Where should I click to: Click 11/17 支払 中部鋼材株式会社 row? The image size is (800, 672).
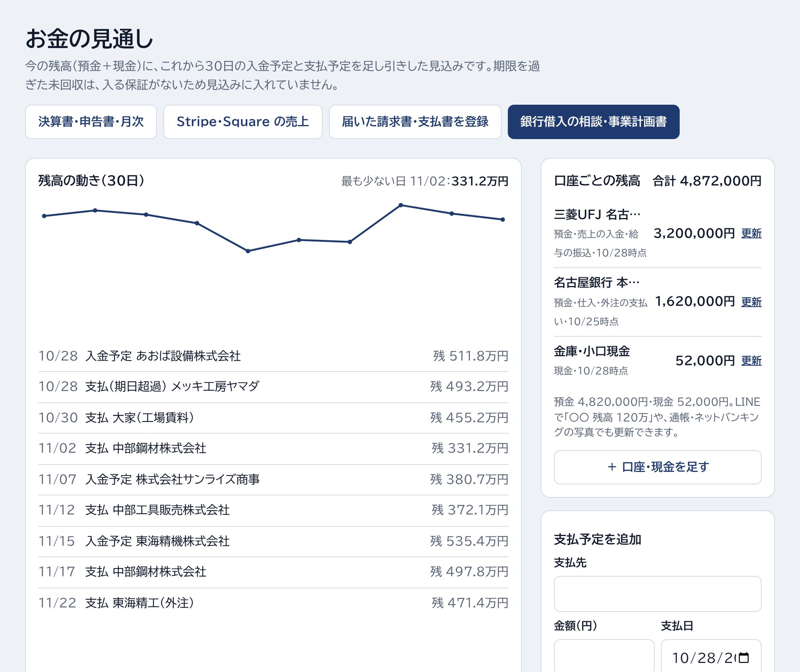273,572
